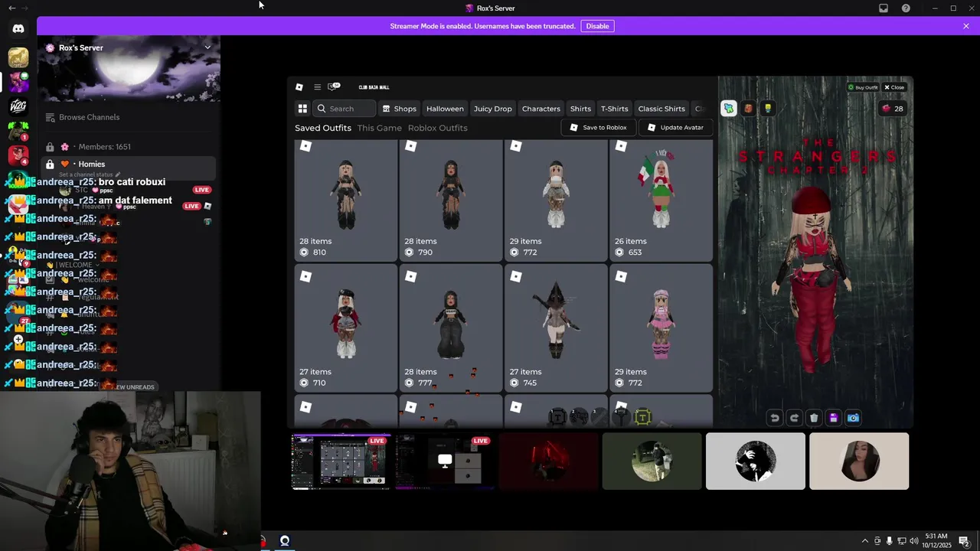
Task: Save the outfit with the floppy disk icon
Action: coord(834,418)
